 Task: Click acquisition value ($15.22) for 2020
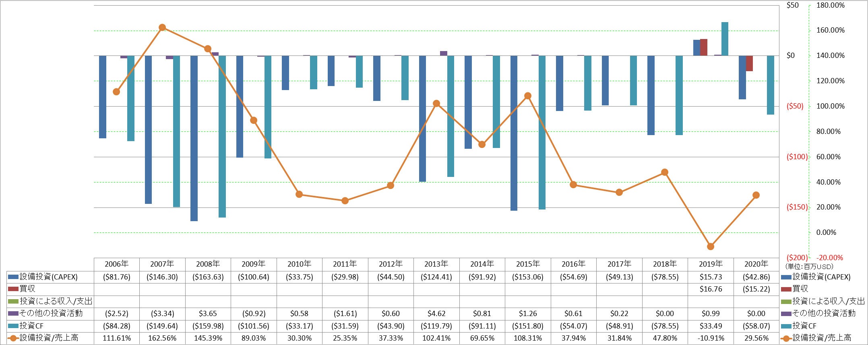[756, 289]
